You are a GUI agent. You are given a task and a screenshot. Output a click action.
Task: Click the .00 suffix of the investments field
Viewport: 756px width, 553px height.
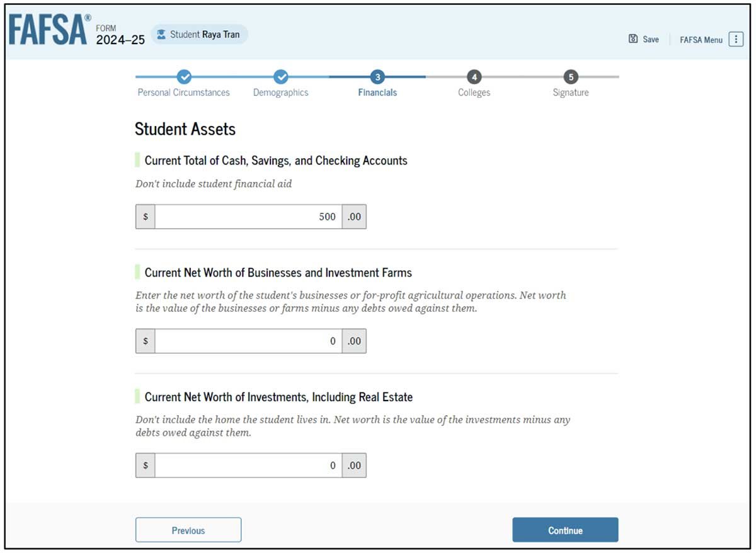354,465
